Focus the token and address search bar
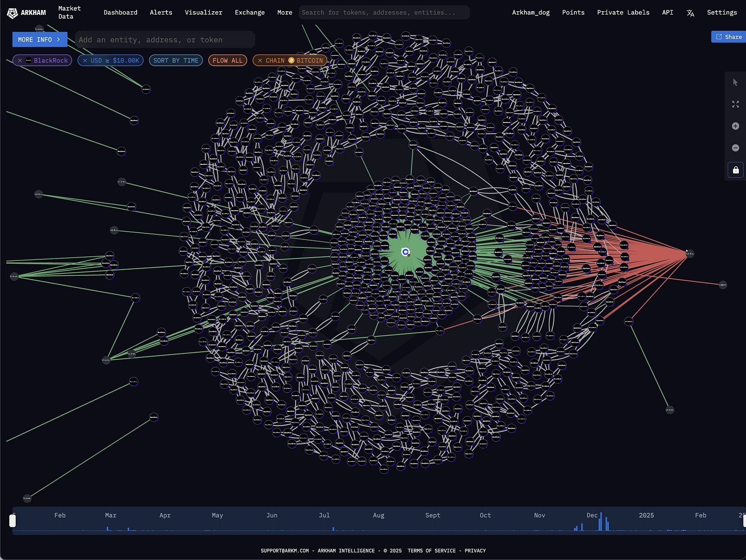The width and height of the screenshot is (746, 560). tap(384, 13)
